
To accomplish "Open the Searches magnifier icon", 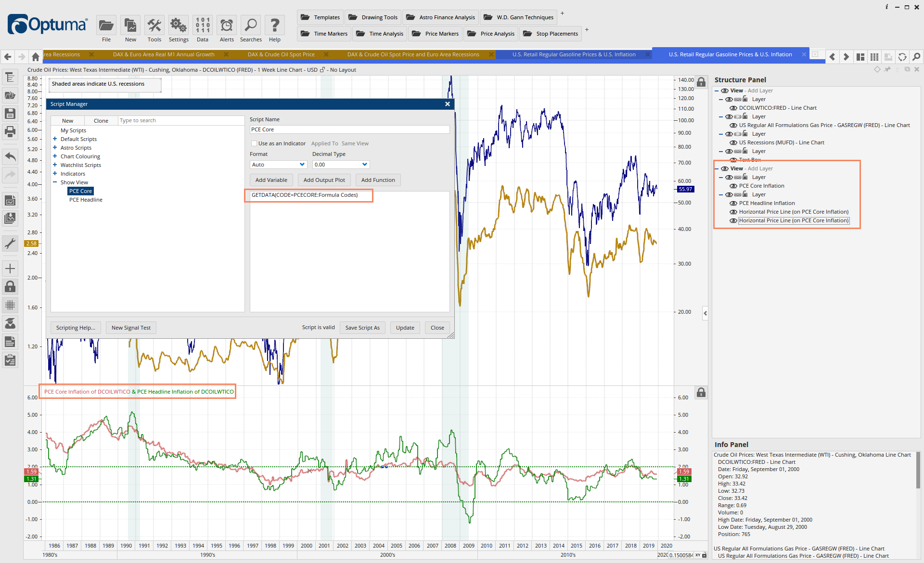I will pos(251,26).
